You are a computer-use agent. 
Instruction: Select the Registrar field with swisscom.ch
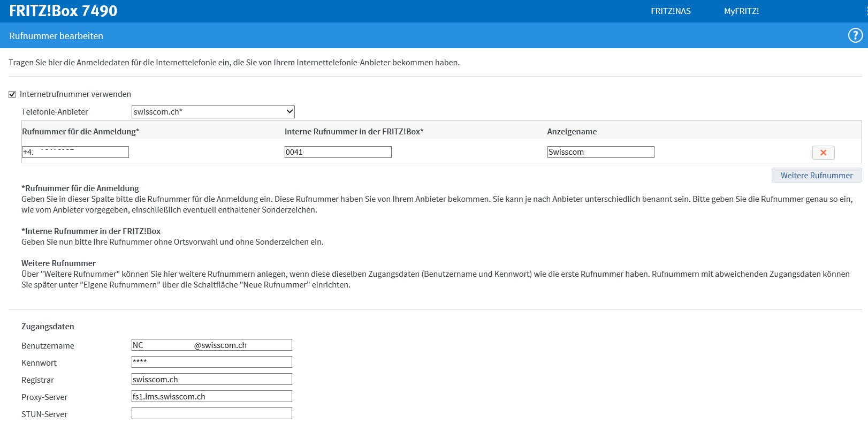pyautogui.click(x=211, y=380)
